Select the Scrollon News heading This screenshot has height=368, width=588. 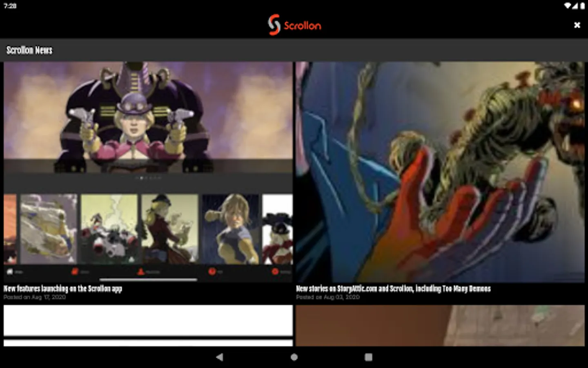pyautogui.click(x=29, y=50)
